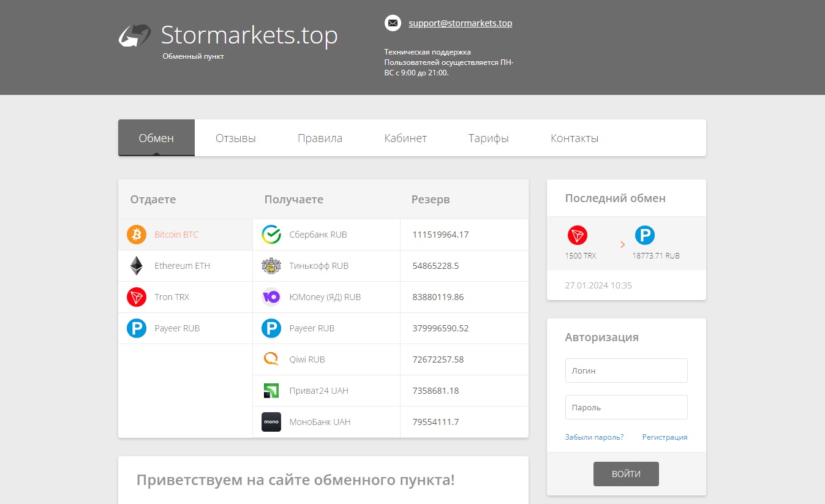This screenshot has height=504, width=825.
Task: Click the Авторизация heading
Action: point(602,337)
